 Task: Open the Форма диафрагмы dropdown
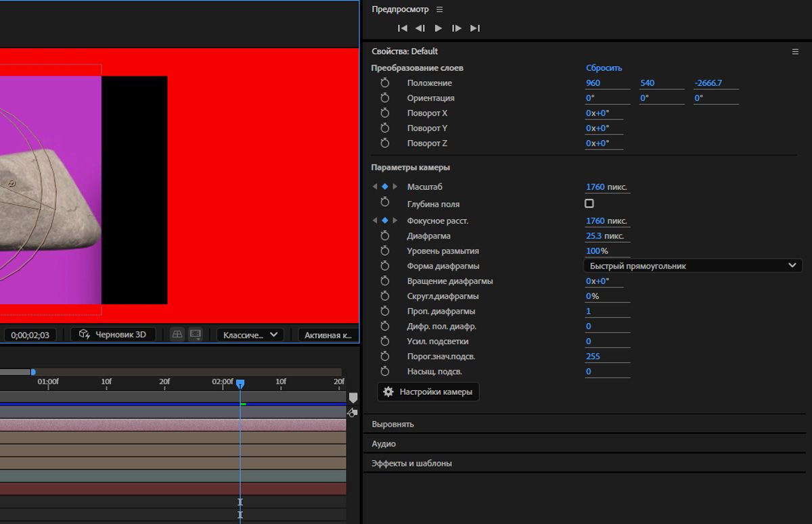click(x=692, y=266)
